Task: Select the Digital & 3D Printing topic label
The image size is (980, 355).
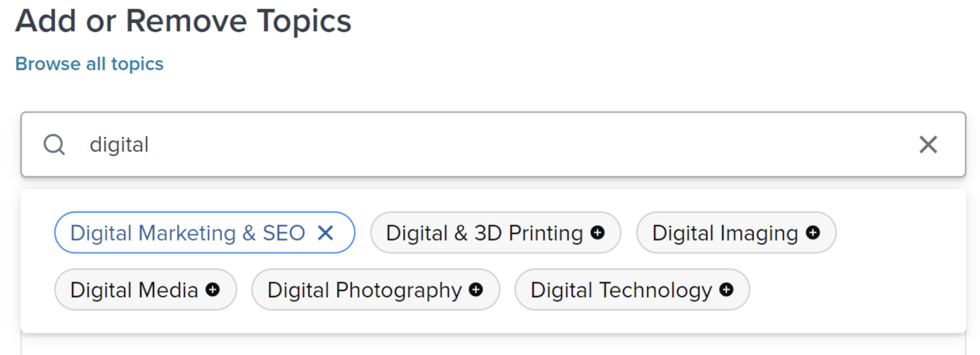Action: click(x=484, y=233)
